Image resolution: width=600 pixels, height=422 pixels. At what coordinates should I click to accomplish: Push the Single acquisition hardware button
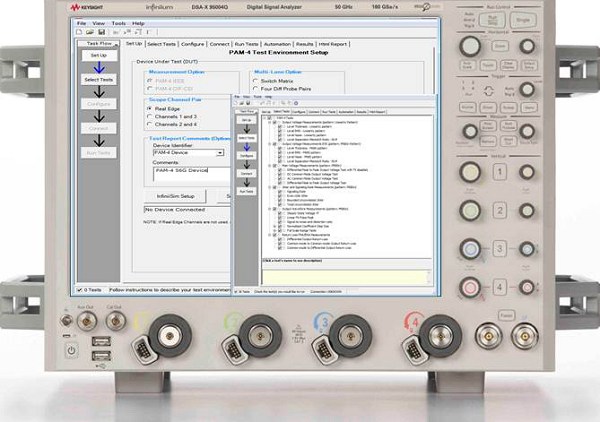(x=523, y=20)
